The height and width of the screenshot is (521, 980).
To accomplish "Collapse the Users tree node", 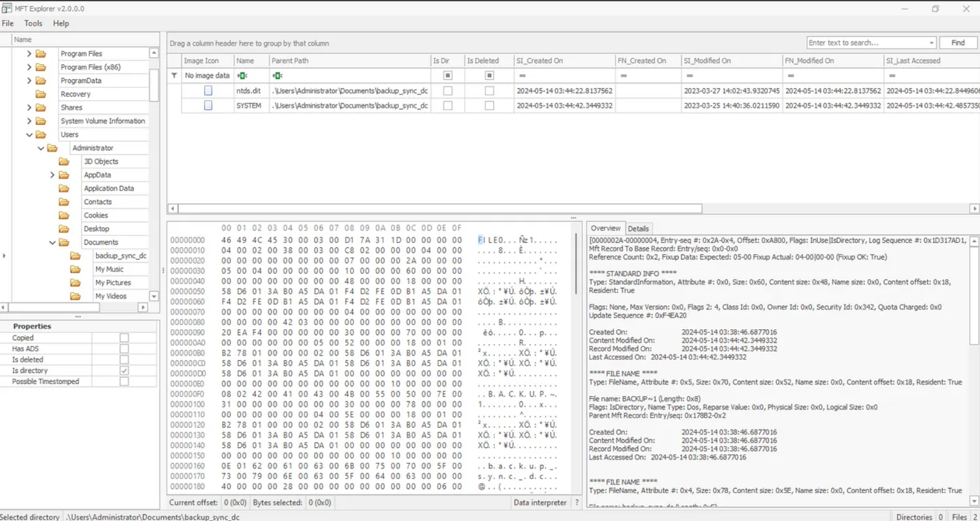I will click(29, 135).
